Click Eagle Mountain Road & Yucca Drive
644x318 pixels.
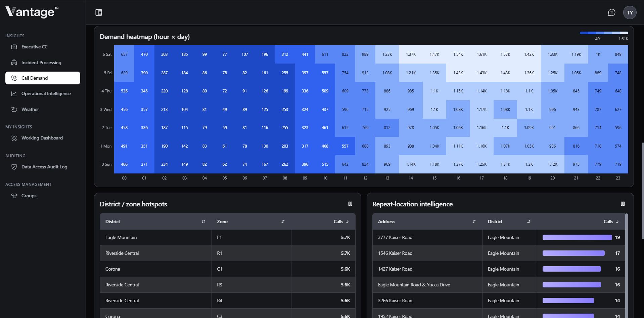coord(414,285)
